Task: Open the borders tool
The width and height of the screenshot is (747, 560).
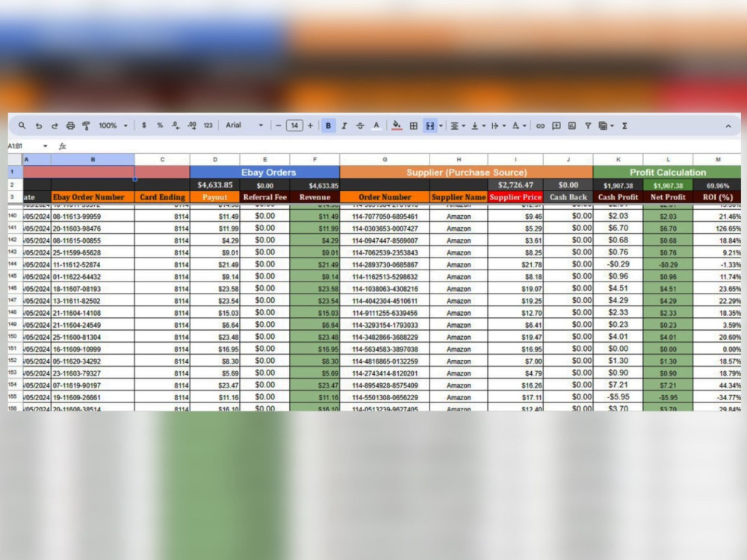Action: (x=414, y=125)
